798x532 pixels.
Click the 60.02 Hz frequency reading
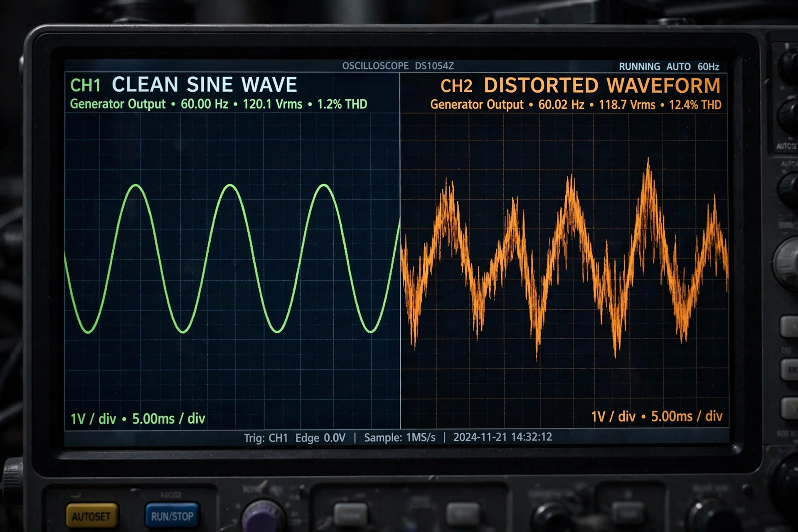[561, 105]
